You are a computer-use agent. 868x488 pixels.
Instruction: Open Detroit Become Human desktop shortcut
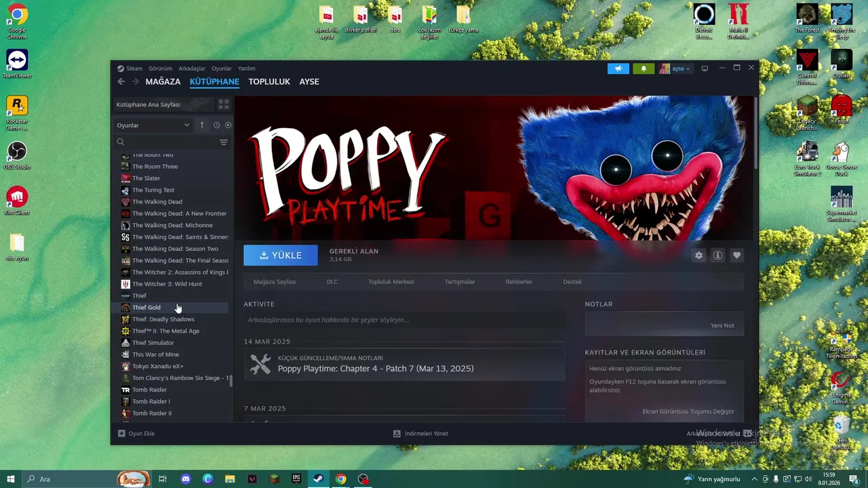point(705,22)
